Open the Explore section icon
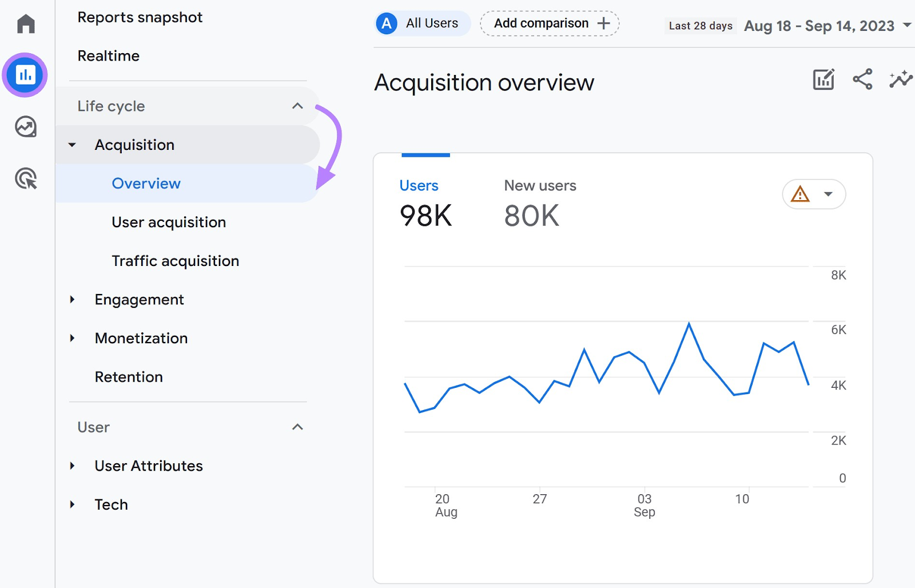 click(x=25, y=127)
